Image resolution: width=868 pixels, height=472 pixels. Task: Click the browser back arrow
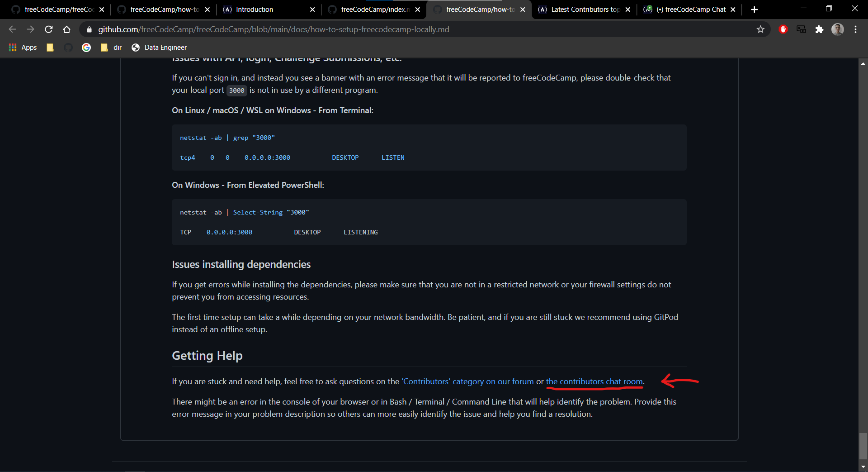click(x=12, y=29)
